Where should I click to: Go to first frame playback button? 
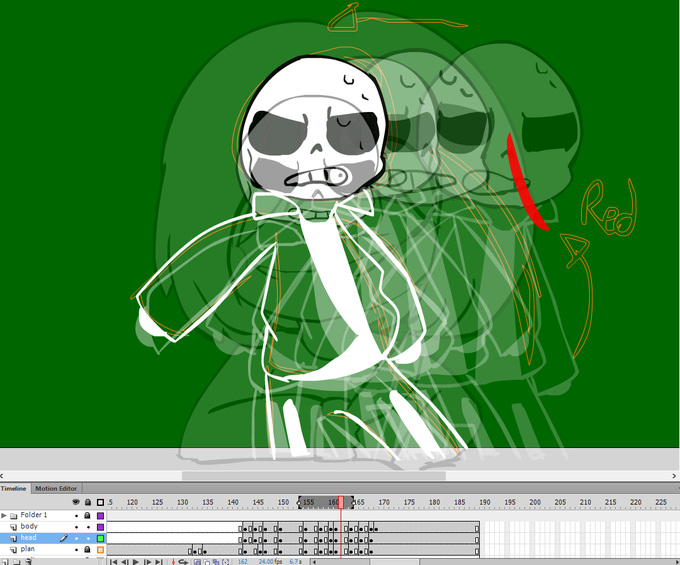[x=114, y=562]
